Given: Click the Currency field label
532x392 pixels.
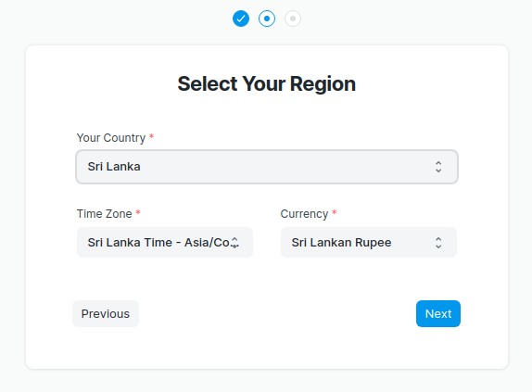Looking at the screenshot, I should [x=304, y=214].
